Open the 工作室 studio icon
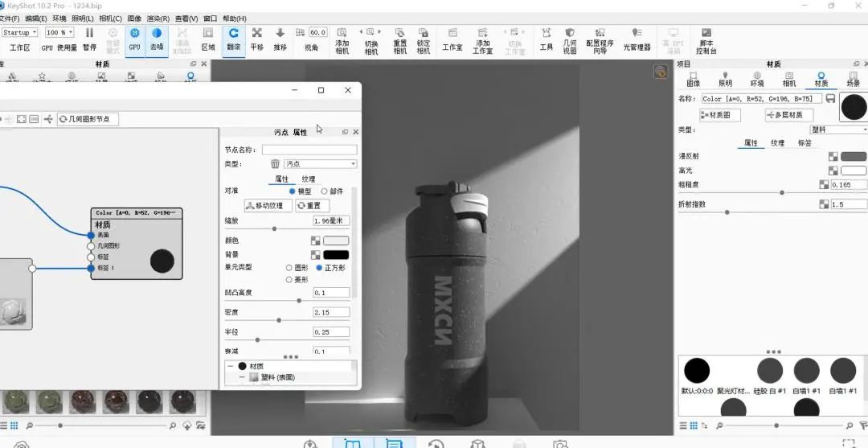Image resolution: width=868 pixels, height=448 pixels. point(452,33)
